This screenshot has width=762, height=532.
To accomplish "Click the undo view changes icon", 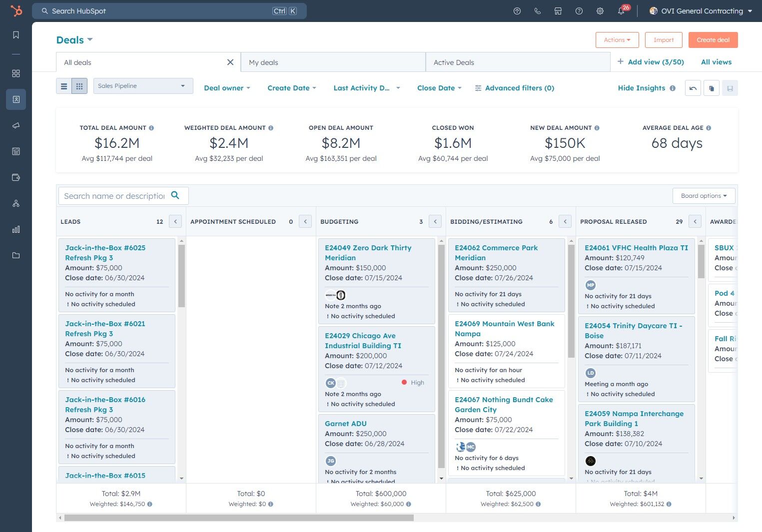I will click(693, 88).
